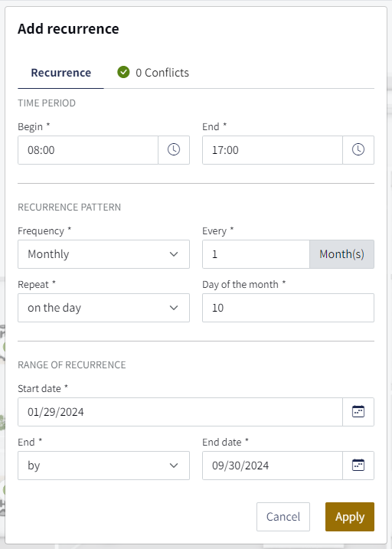392x549 pixels.
Task: Click the green conflicts checkmark icon
Action: coord(123,72)
